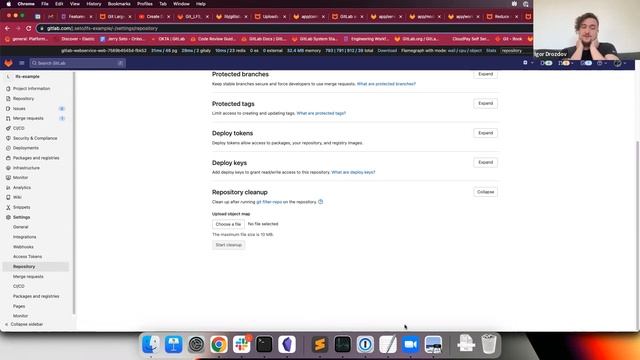
Task: Open Snippets in the sidebar
Action: coord(21,207)
